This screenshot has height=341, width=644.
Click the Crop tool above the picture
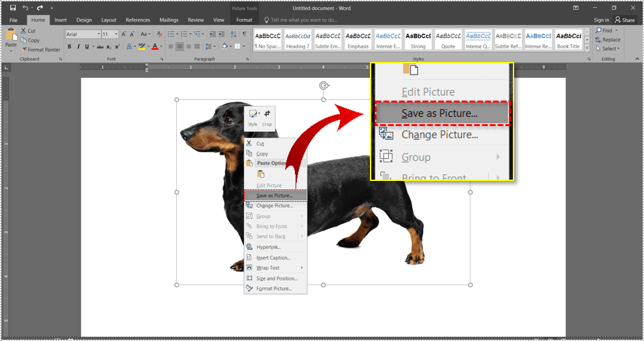point(267,117)
